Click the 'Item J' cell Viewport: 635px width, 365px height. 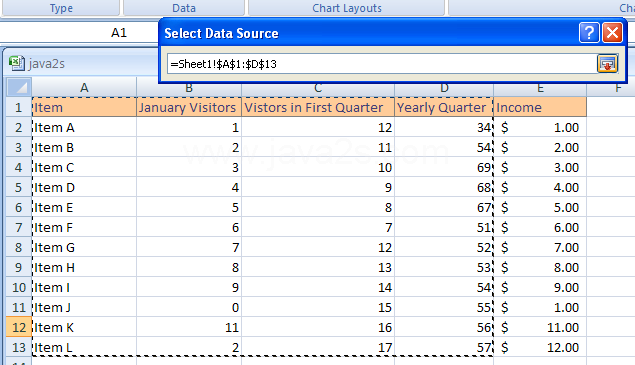pyautogui.click(x=84, y=307)
